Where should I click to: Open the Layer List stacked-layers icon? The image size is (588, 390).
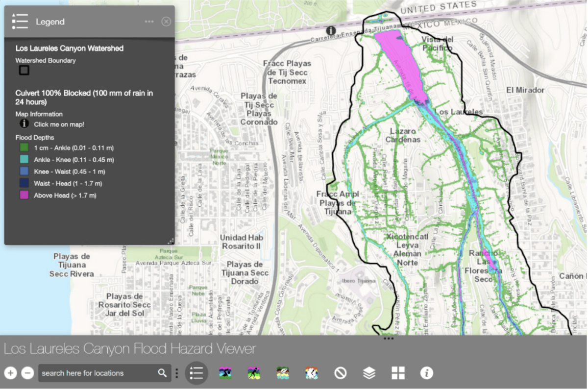(x=369, y=373)
